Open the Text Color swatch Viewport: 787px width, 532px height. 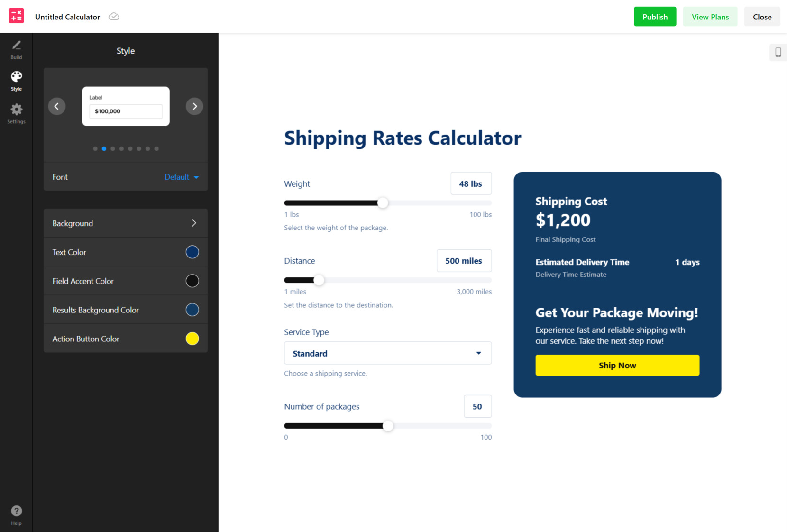[192, 252]
